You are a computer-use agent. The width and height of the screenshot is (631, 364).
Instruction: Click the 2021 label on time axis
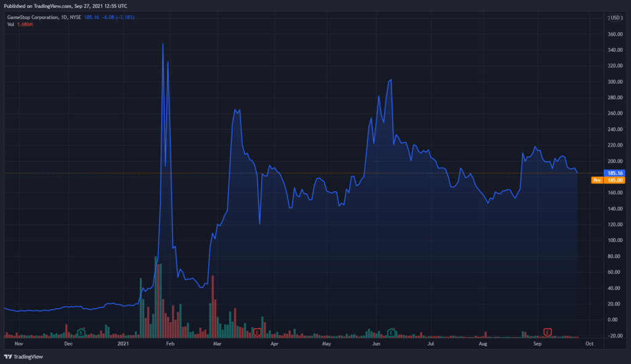[x=123, y=344]
